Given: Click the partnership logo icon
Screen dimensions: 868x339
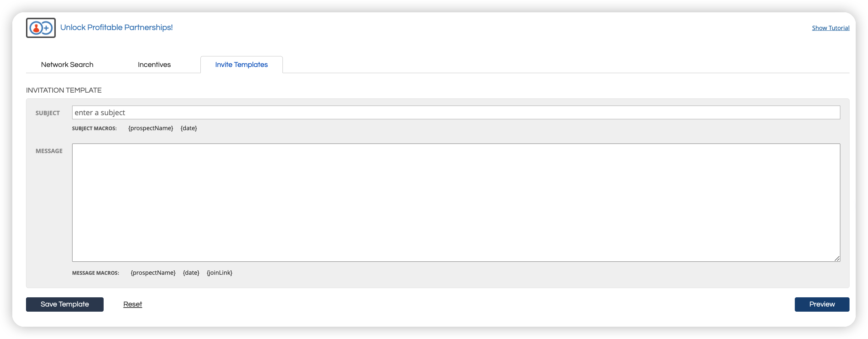Looking at the screenshot, I should pos(41,28).
